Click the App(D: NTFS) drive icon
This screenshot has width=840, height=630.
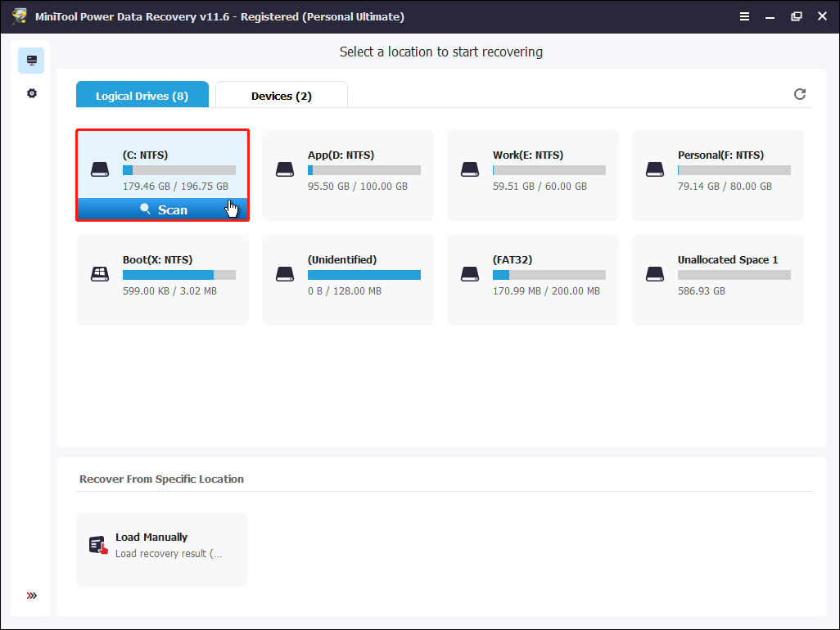[284, 169]
